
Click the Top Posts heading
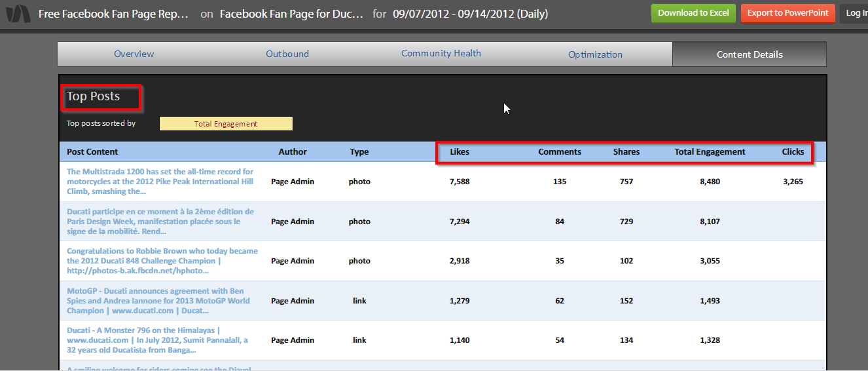[x=93, y=96]
